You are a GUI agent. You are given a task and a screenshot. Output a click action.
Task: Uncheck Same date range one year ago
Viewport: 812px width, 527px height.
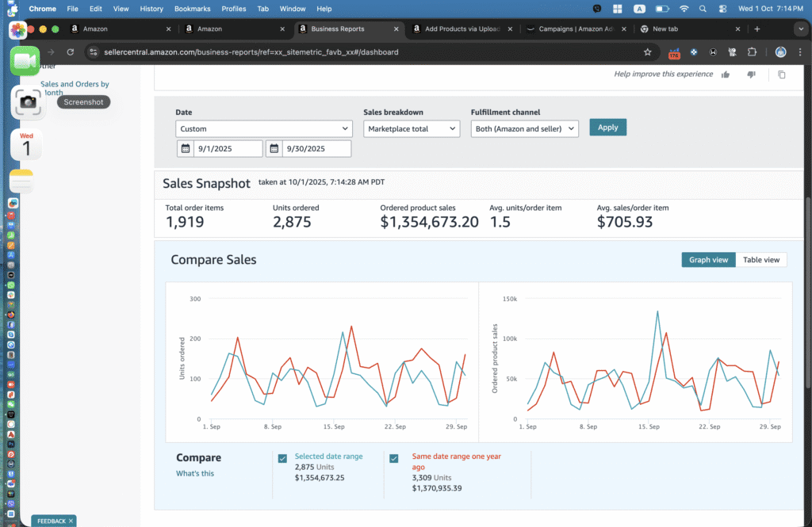click(394, 458)
